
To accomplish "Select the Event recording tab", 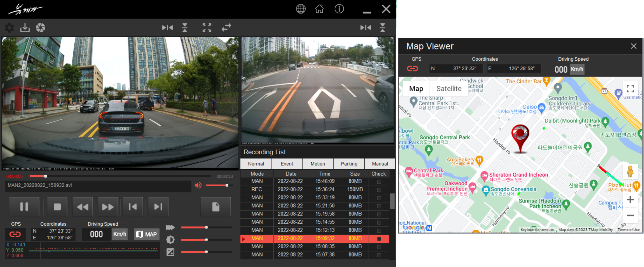I will (x=287, y=164).
